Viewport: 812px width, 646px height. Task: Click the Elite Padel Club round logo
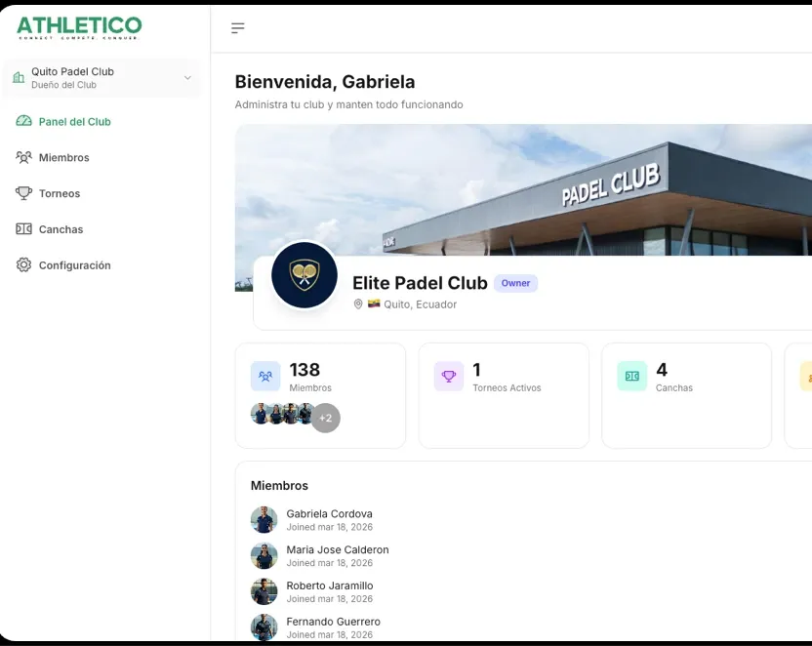coord(304,275)
